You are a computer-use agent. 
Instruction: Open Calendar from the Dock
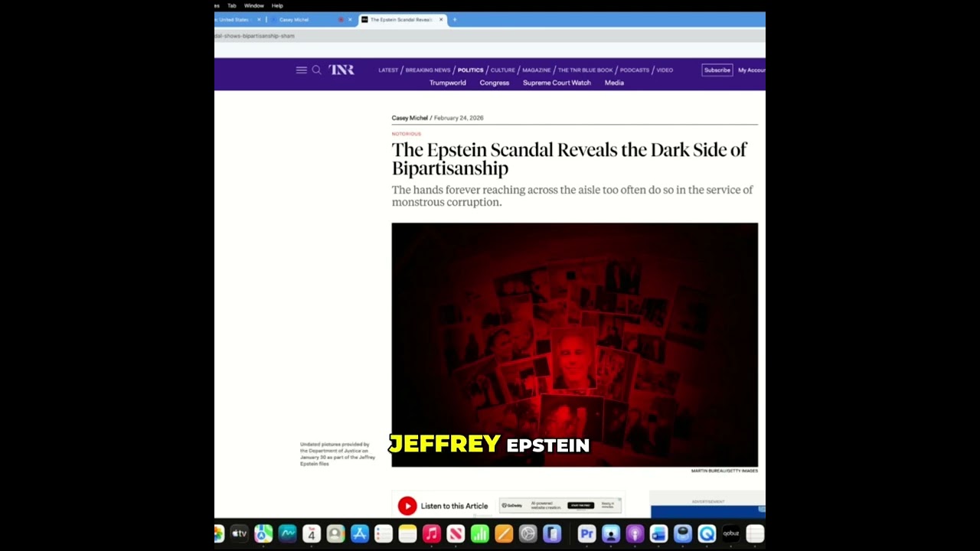[x=312, y=533]
